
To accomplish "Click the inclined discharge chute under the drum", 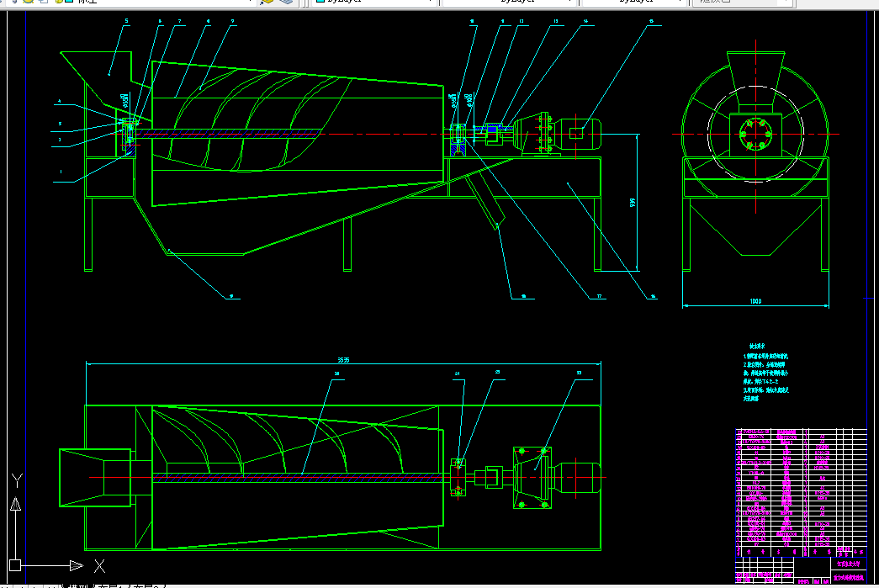I will pos(485,202).
